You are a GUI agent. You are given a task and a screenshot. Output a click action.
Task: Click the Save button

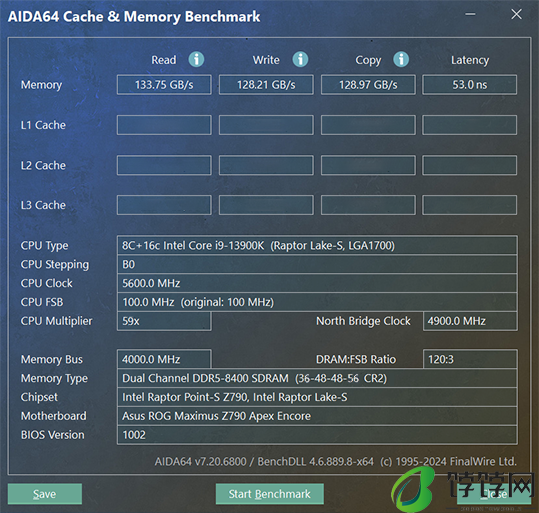pyautogui.click(x=45, y=494)
